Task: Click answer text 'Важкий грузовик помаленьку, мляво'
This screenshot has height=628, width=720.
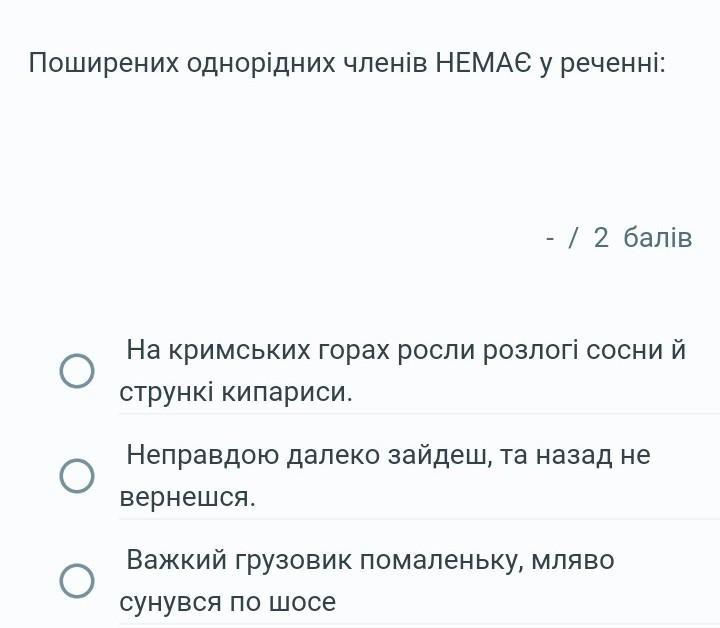Action: point(370,560)
